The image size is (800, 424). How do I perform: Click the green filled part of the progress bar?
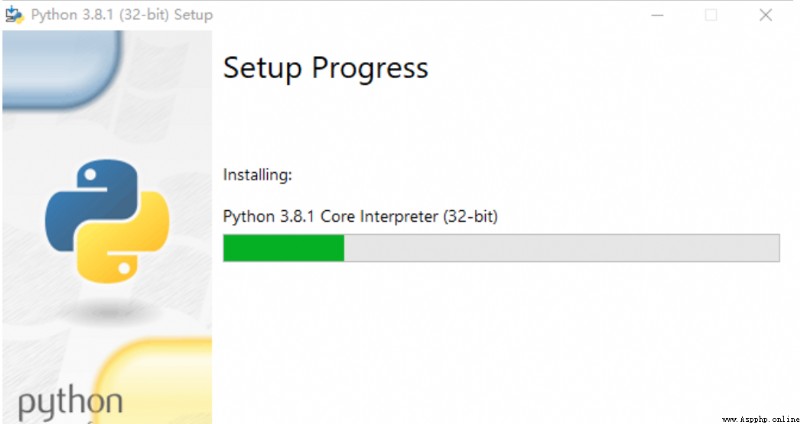tap(284, 248)
